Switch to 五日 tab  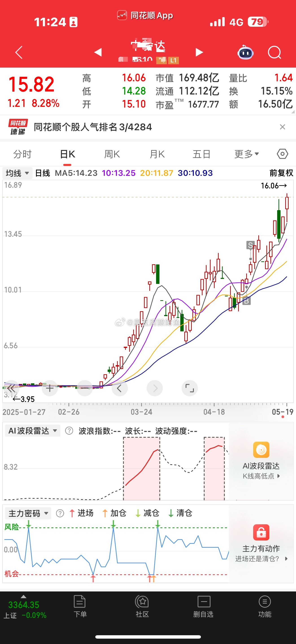click(x=201, y=154)
